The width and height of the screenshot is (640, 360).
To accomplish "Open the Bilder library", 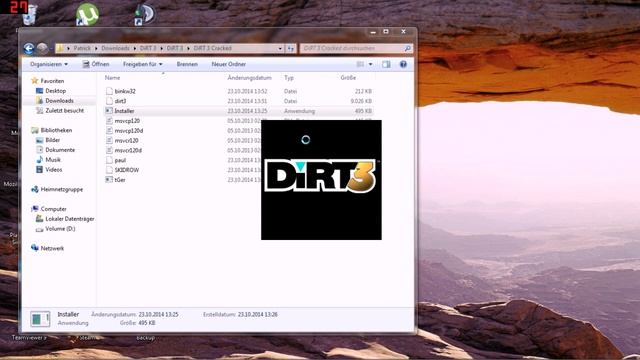I will (x=53, y=140).
